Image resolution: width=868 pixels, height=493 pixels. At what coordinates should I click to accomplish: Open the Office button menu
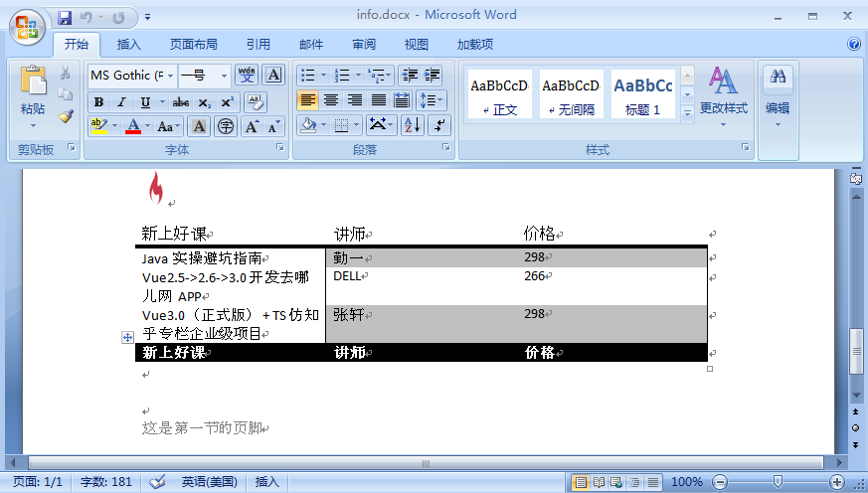27,27
